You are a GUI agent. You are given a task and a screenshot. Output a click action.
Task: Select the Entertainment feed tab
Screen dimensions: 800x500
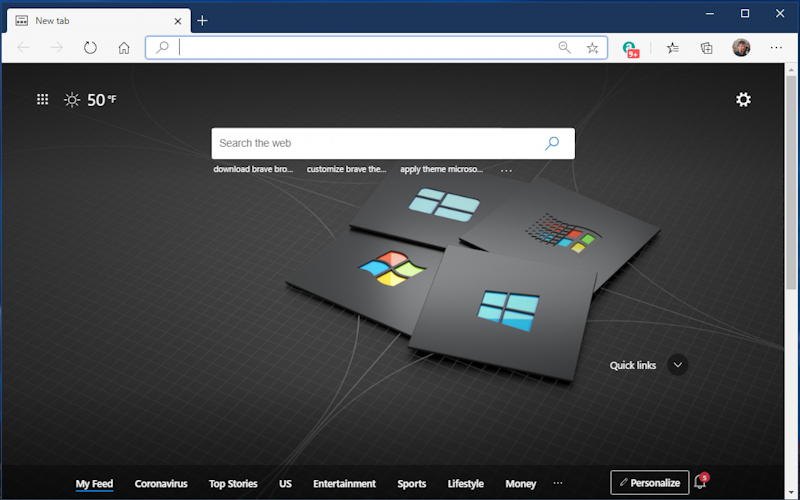tap(344, 484)
